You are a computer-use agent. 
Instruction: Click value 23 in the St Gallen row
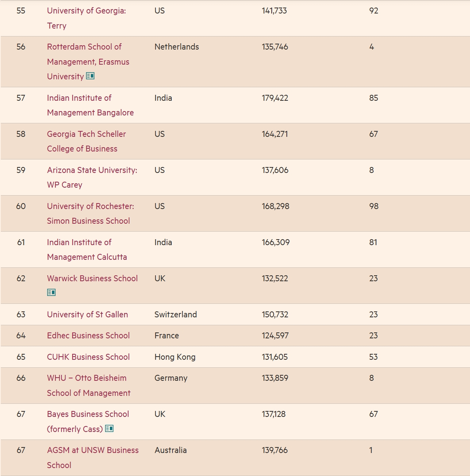(x=374, y=315)
